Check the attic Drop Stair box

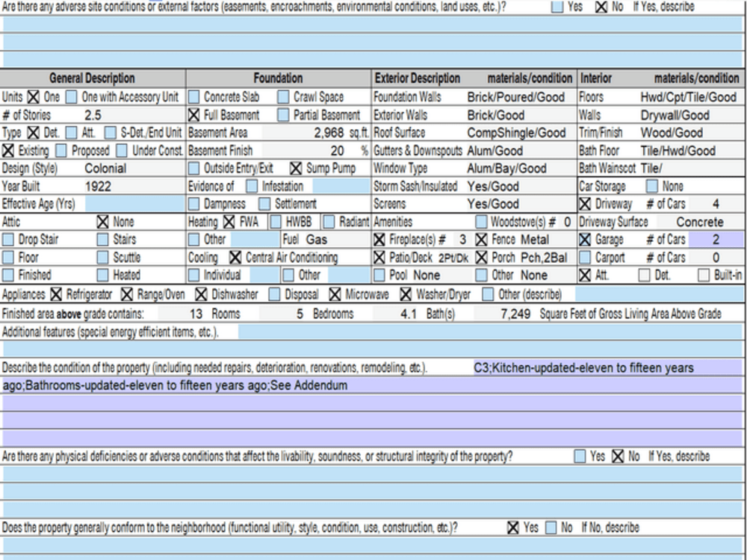point(8,240)
